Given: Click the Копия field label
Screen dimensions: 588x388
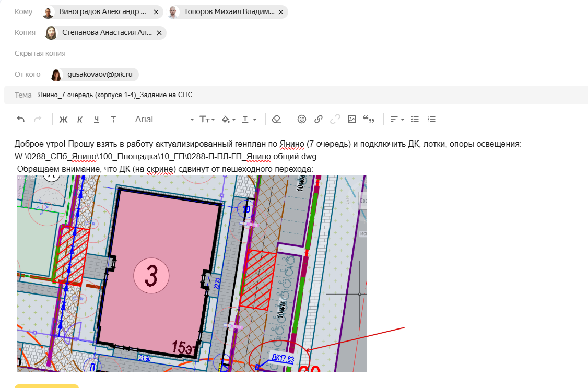Looking at the screenshot, I should pyautogui.click(x=25, y=33).
